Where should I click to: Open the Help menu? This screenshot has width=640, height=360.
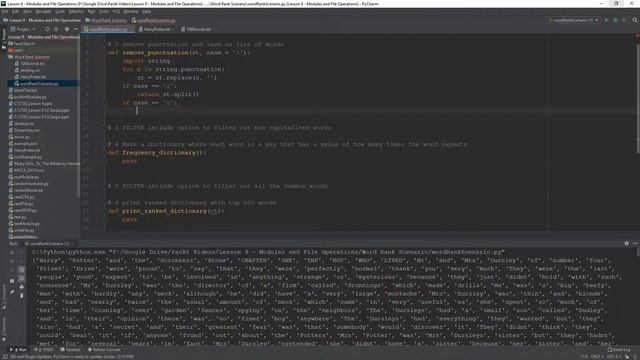click(147, 11)
